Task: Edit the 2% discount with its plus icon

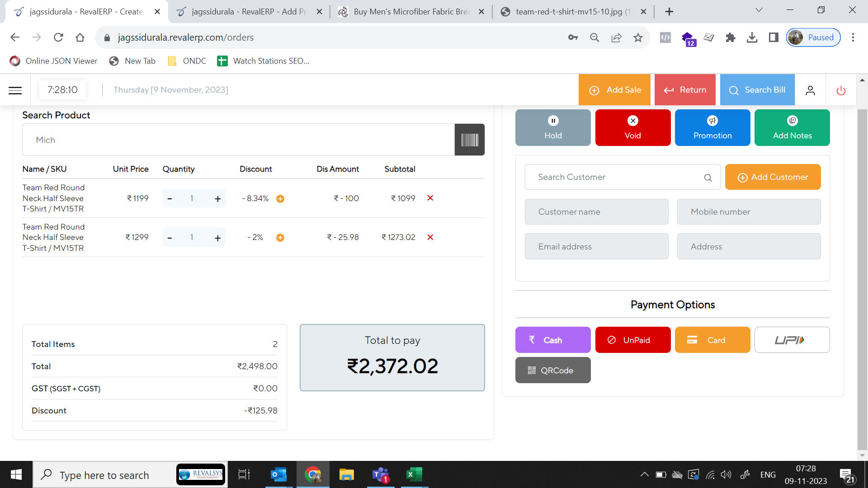Action: pyautogui.click(x=280, y=238)
